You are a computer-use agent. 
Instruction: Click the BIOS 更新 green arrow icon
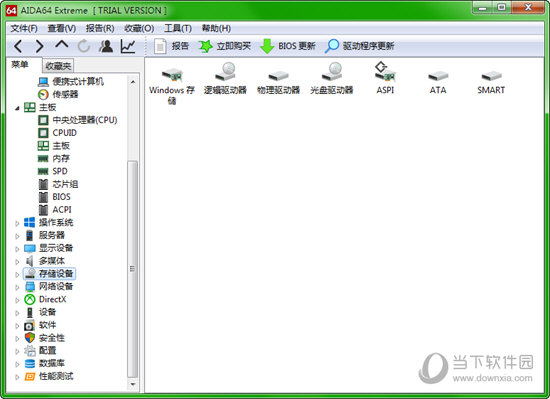267,46
